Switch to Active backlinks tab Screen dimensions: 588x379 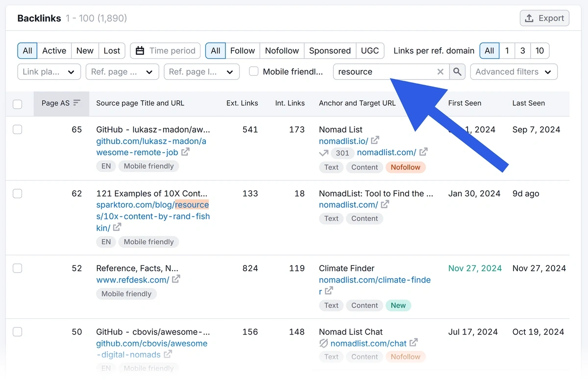click(x=54, y=50)
